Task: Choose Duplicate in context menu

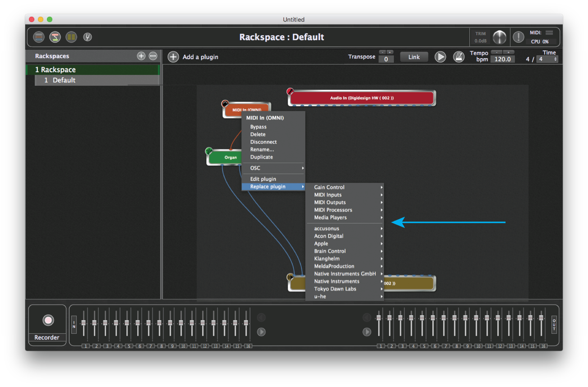Action: point(273,157)
